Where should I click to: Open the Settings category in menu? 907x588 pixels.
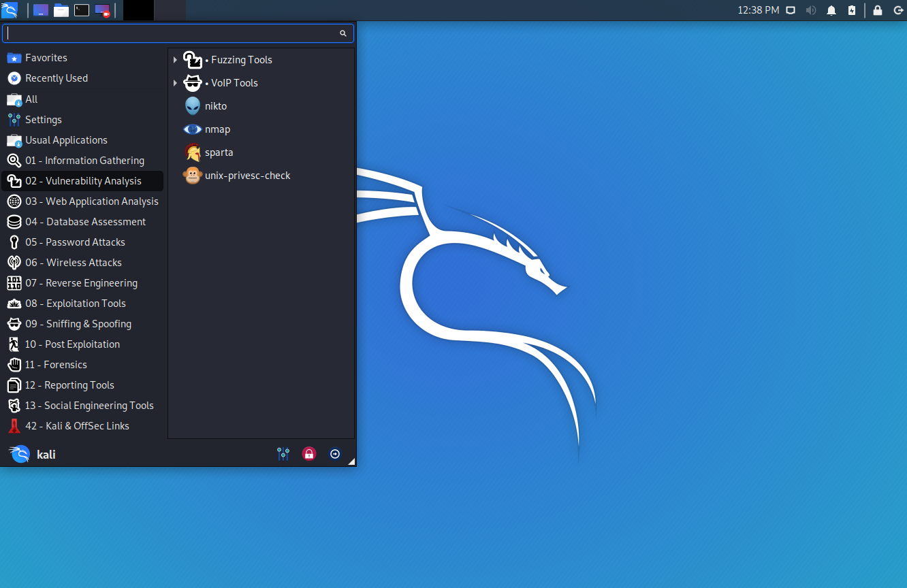(82, 119)
